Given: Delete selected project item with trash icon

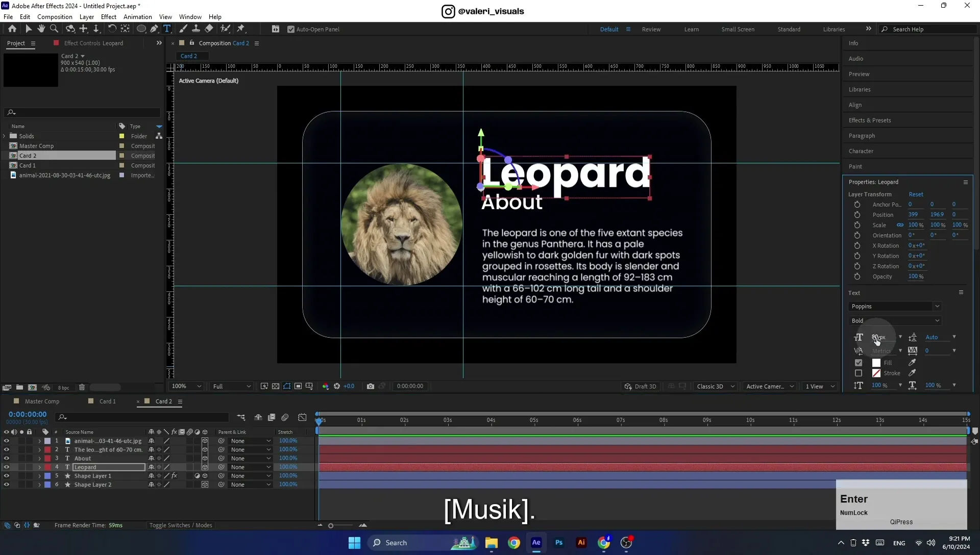Looking at the screenshot, I should [82, 388].
